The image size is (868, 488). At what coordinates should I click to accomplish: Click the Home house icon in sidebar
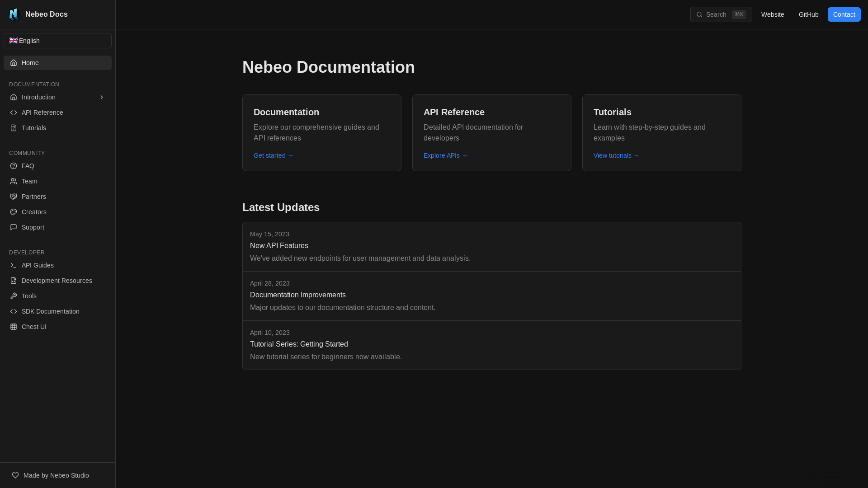point(14,63)
